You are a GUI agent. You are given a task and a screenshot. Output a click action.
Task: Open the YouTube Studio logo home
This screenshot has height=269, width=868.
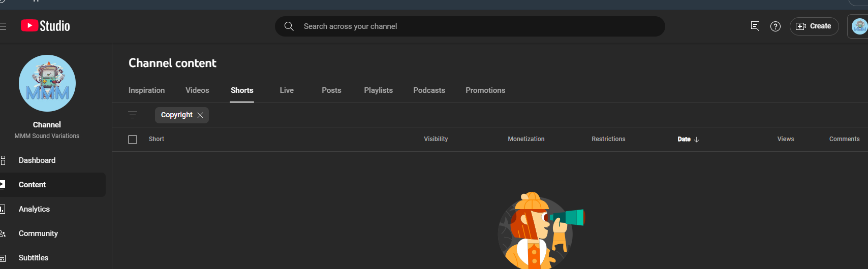(45, 26)
